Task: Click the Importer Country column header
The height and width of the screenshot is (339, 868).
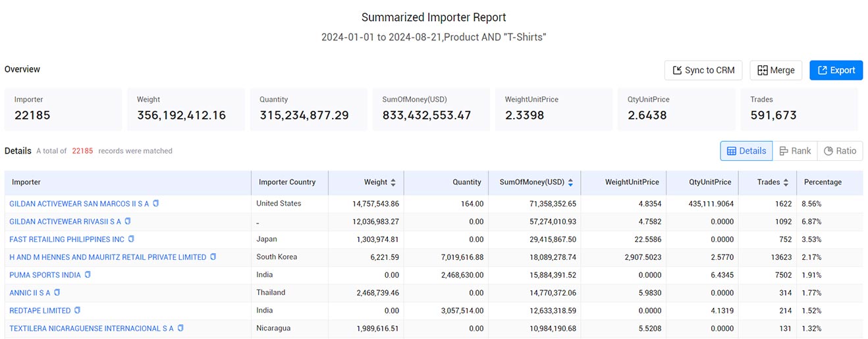Action: (x=287, y=183)
